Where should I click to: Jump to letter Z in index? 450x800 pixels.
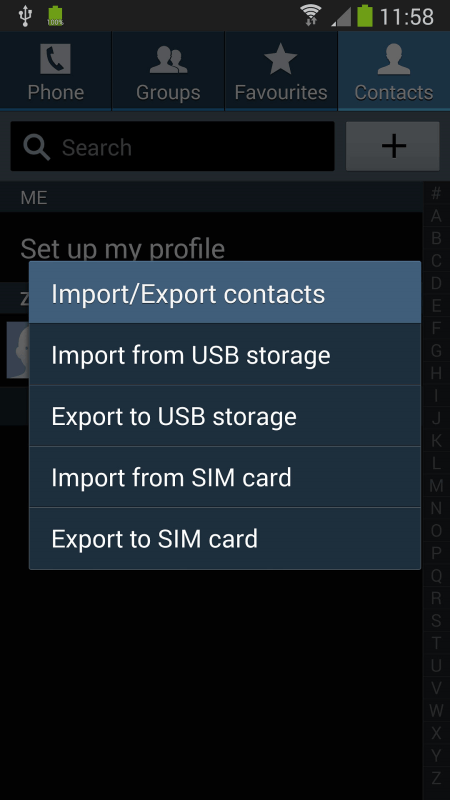(436, 778)
